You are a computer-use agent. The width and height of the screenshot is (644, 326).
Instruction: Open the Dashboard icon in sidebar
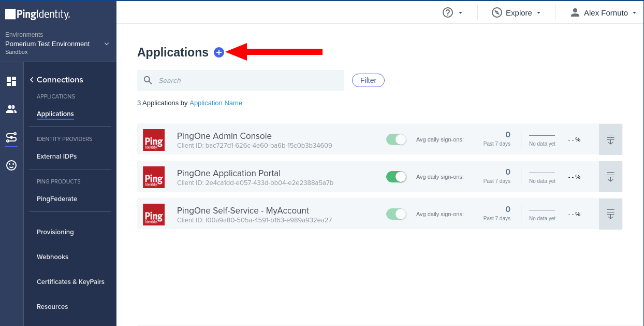pos(11,81)
